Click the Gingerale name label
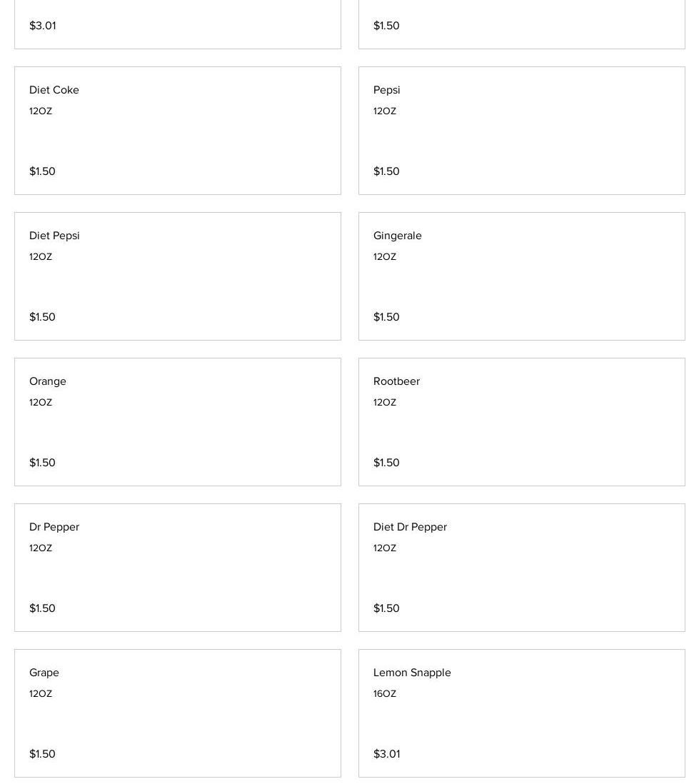 [397, 236]
